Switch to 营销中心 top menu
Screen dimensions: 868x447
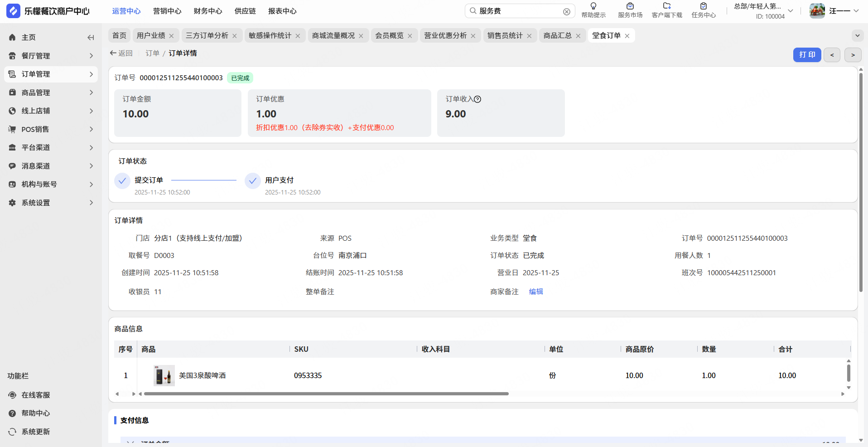167,11
